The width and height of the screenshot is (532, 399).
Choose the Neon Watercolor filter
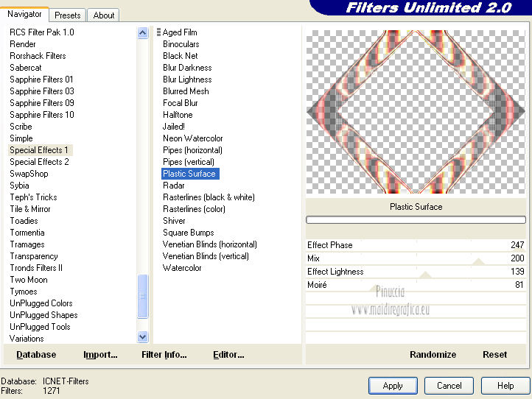[x=193, y=138]
